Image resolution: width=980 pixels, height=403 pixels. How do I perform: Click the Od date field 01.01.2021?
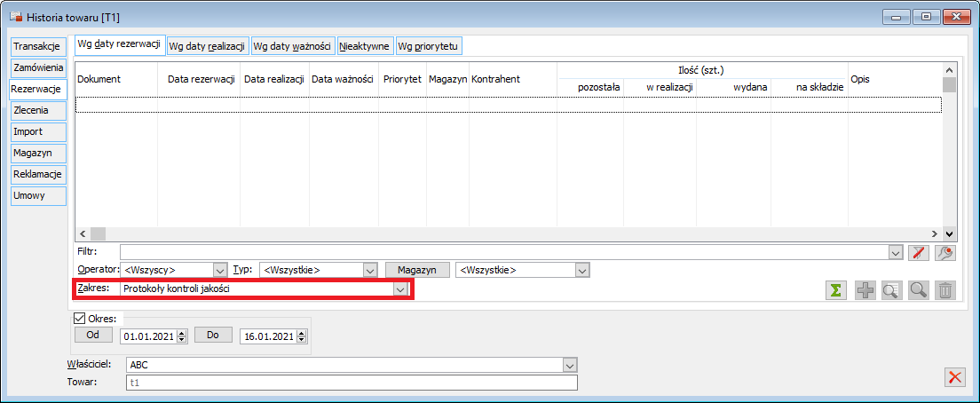pyautogui.click(x=149, y=336)
